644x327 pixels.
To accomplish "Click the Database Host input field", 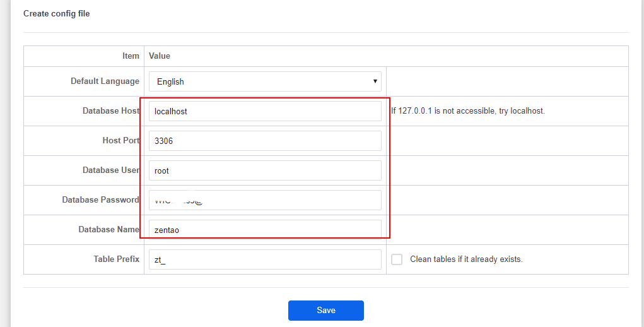I will click(265, 111).
